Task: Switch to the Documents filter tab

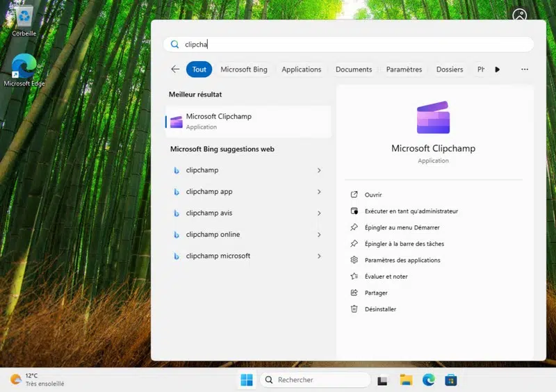Action: (353, 70)
